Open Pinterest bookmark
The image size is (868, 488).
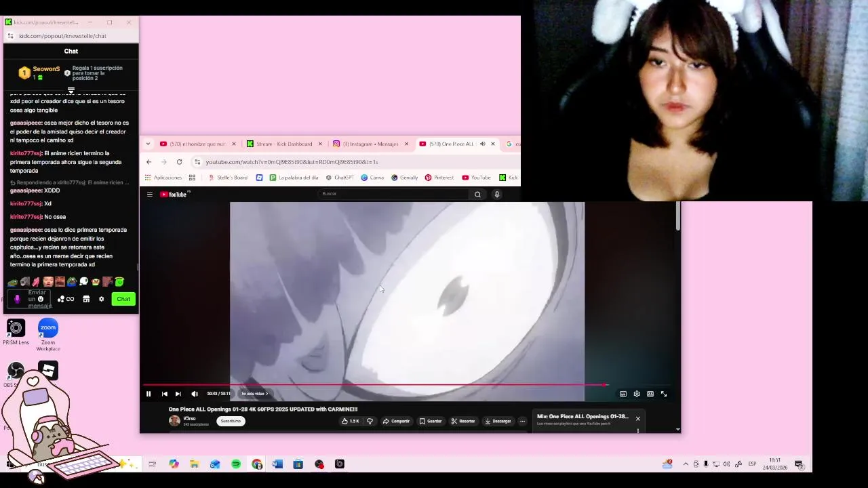click(439, 178)
